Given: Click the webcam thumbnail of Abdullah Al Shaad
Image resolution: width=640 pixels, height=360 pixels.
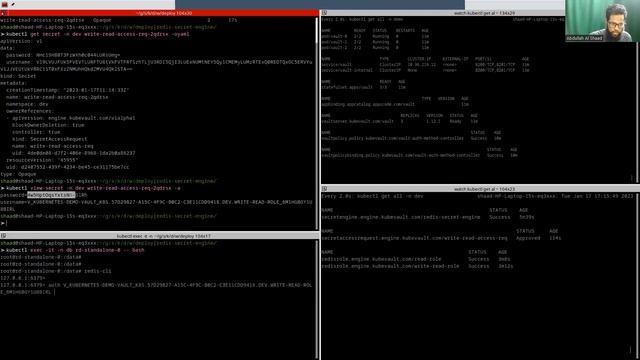Looking at the screenshot, I should 602,21.
